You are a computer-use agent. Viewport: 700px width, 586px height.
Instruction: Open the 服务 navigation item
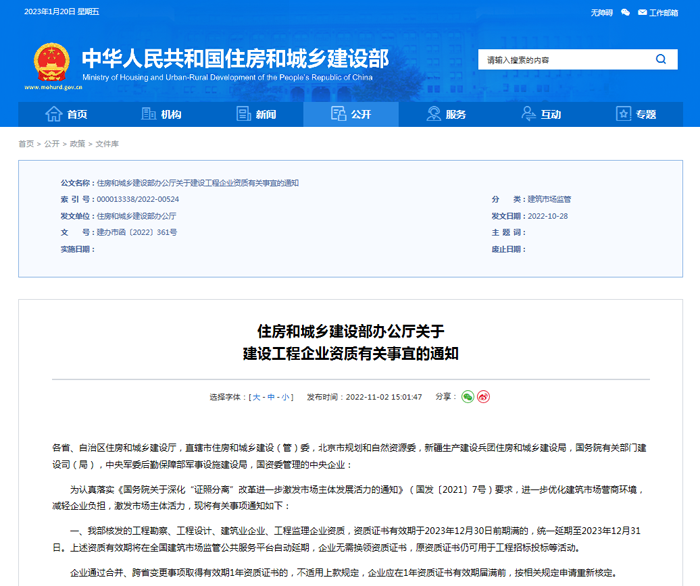tap(446, 114)
